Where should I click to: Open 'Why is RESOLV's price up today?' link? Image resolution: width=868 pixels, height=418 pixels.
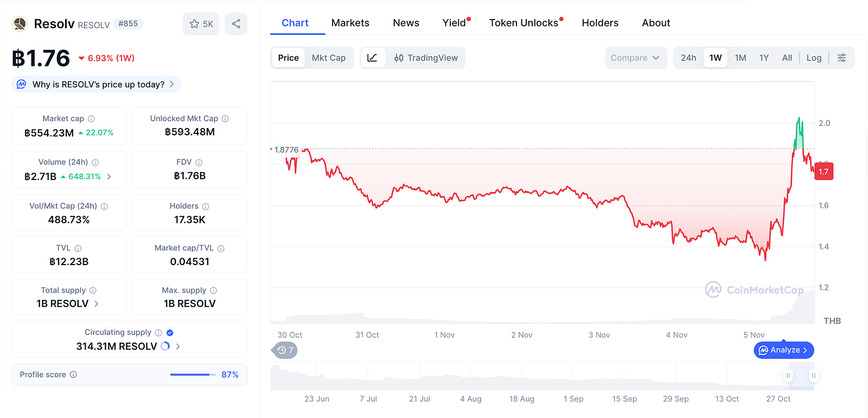[97, 85]
